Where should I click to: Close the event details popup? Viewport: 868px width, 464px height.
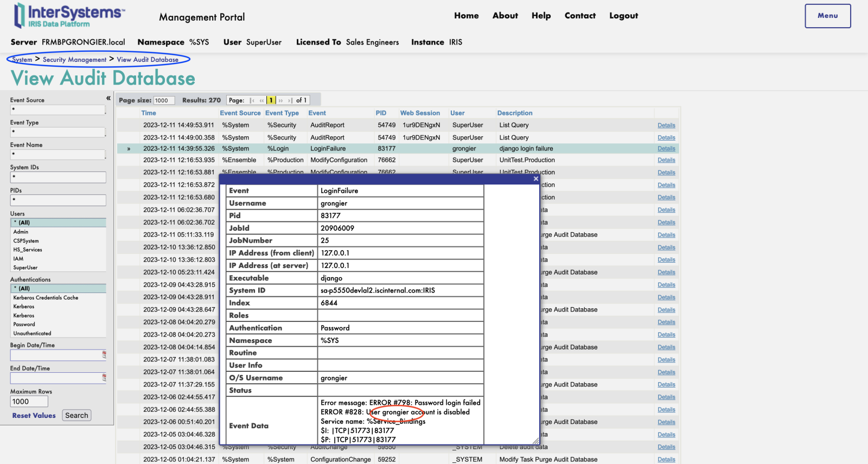tap(535, 179)
